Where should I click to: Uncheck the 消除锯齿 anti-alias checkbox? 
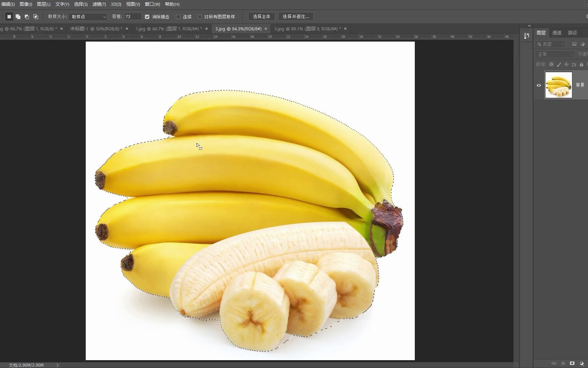point(147,16)
